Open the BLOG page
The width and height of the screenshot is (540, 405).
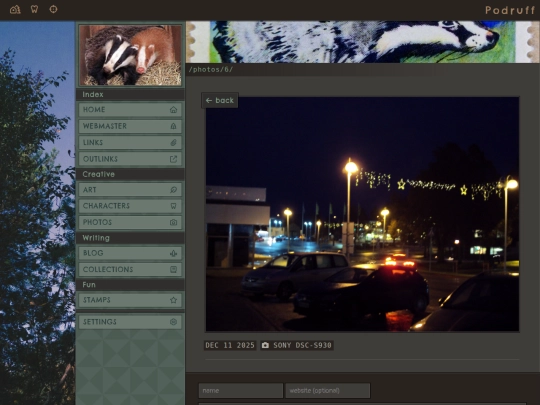tap(130, 253)
